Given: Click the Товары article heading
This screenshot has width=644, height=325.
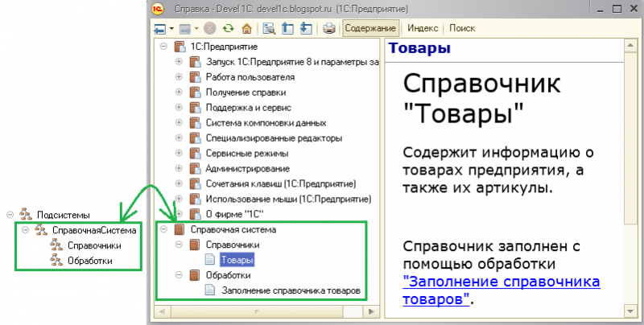Looking at the screenshot, I should click(419, 48).
